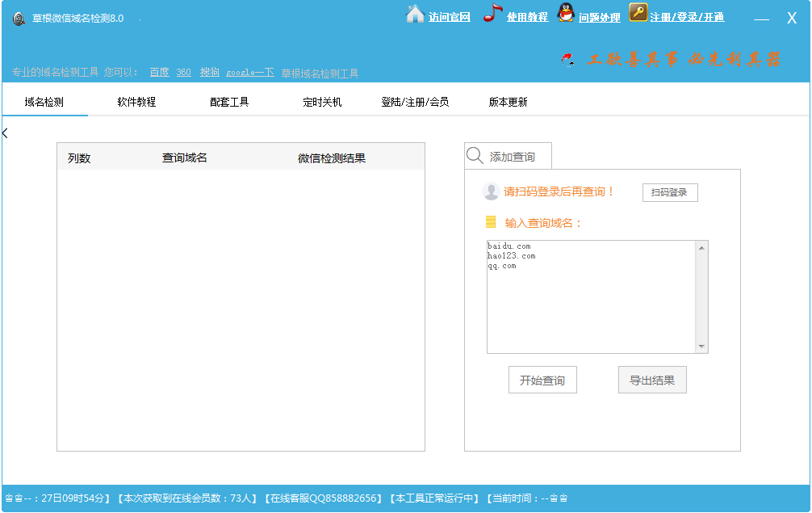The image size is (812, 513).
Task: Click the house icon for 访问官网
Action: pyautogui.click(x=414, y=15)
